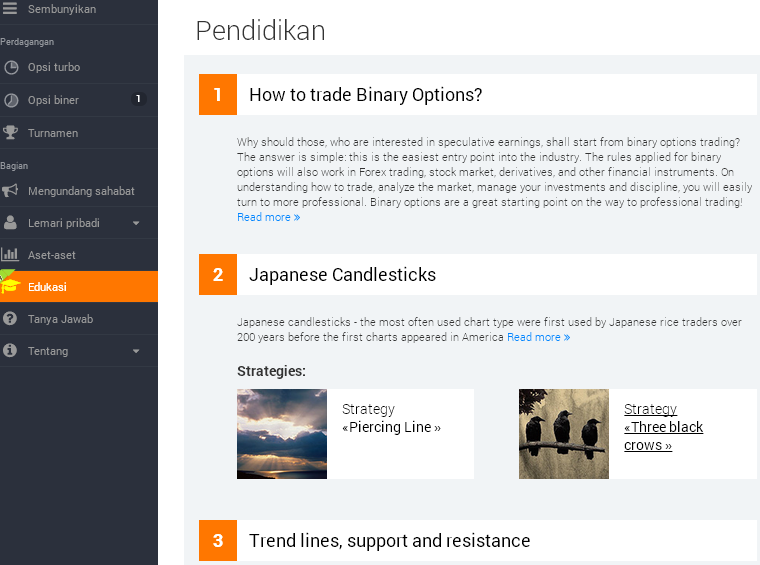Select the Aset-aset menu item
760x565 pixels.
(x=79, y=255)
